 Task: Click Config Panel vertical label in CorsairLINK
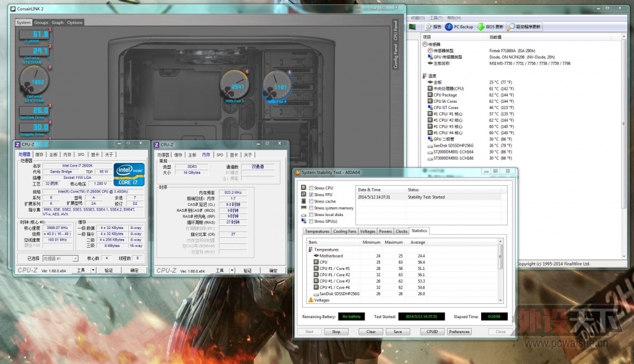click(x=396, y=56)
